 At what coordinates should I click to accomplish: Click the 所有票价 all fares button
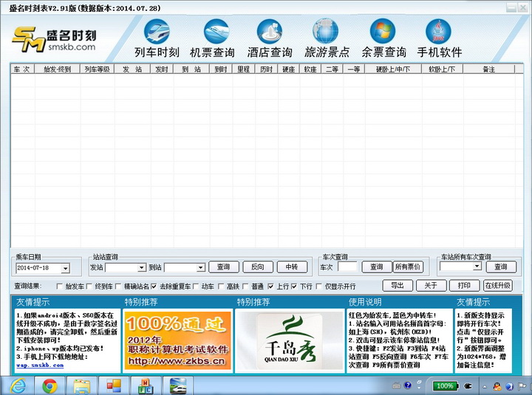(x=407, y=267)
